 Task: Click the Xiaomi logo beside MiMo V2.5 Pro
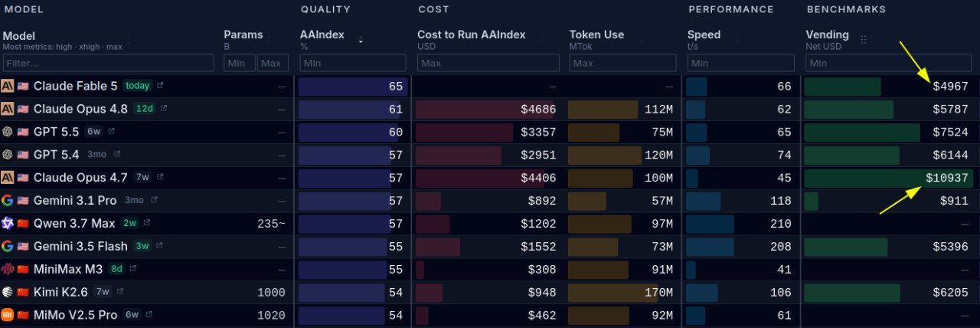pos(8,315)
